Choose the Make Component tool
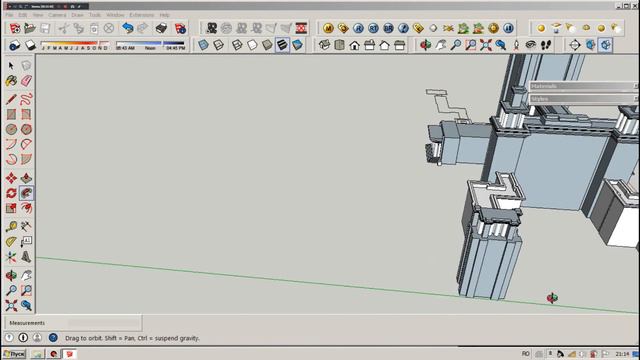 26,65
